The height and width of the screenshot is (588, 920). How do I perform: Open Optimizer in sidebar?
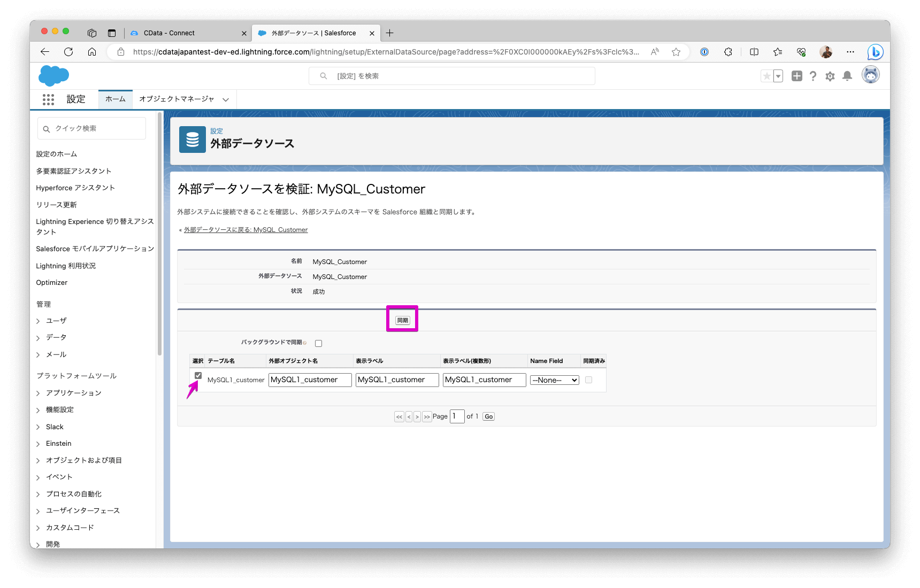(x=52, y=282)
